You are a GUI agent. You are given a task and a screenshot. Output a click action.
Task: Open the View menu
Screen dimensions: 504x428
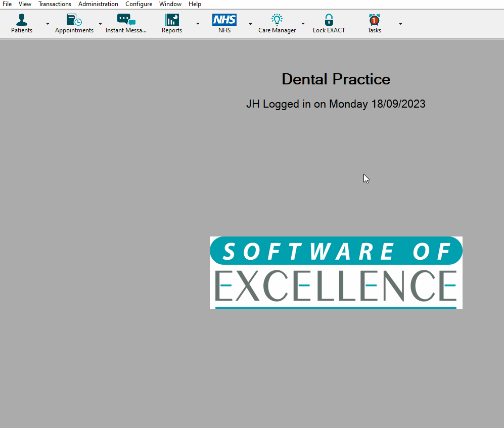coord(25,4)
